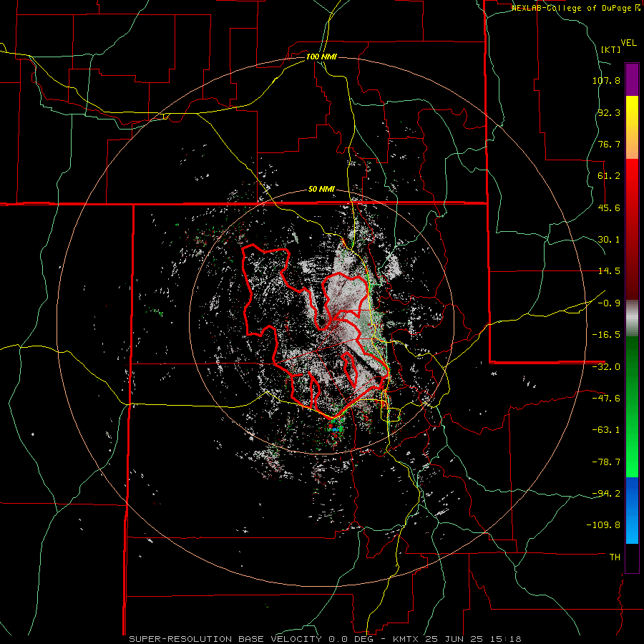Click the 107.8 velocity scale value
The image size is (644, 644).
click(606, 80)
